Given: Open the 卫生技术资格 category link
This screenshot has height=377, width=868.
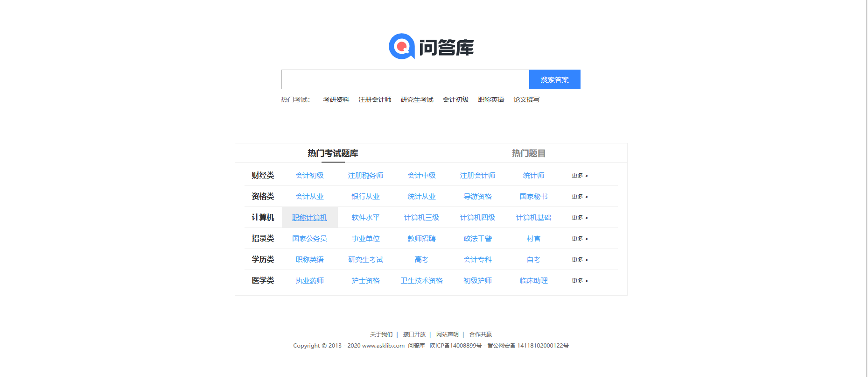Looking at the screenshot, I should pyautogui.click(x=421, y=281).
